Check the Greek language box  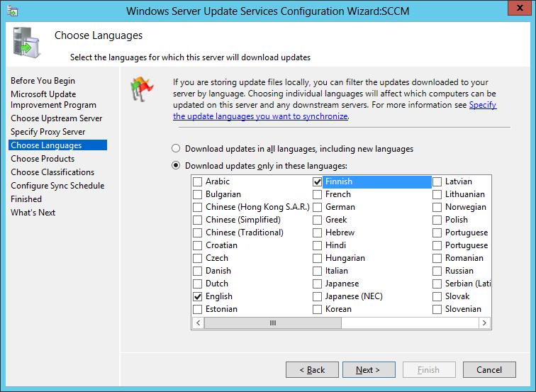317,220
